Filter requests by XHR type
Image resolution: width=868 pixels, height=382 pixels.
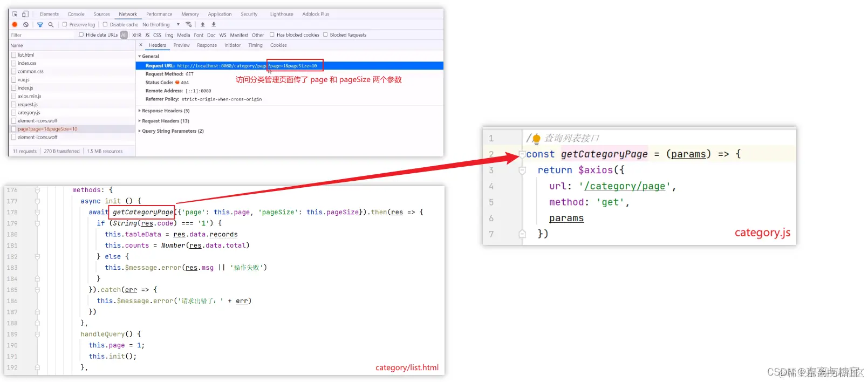[x=136, y=35]
